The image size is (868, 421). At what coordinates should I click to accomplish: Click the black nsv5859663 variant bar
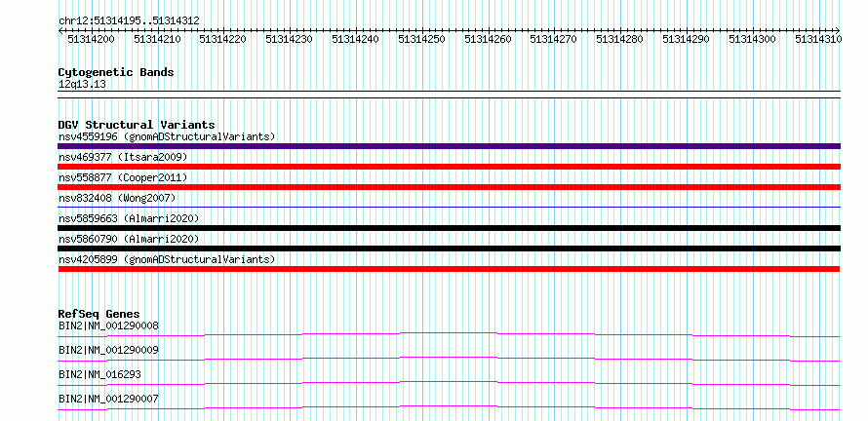tap(449, 228)
